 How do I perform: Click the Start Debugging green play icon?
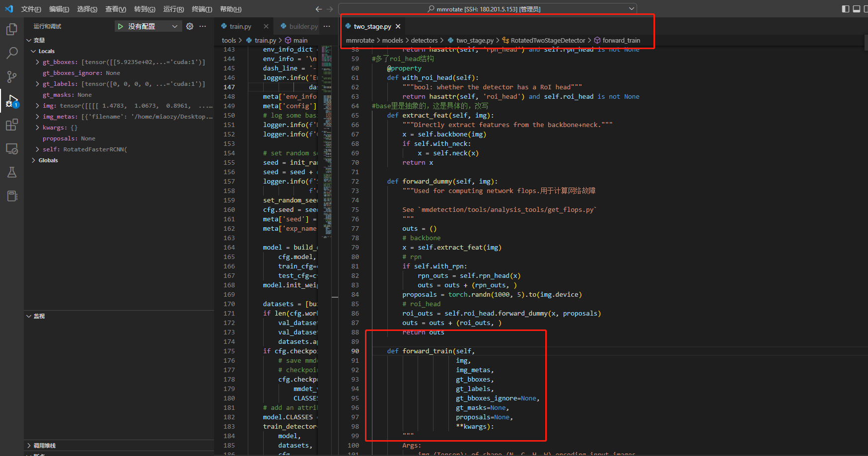120,26
